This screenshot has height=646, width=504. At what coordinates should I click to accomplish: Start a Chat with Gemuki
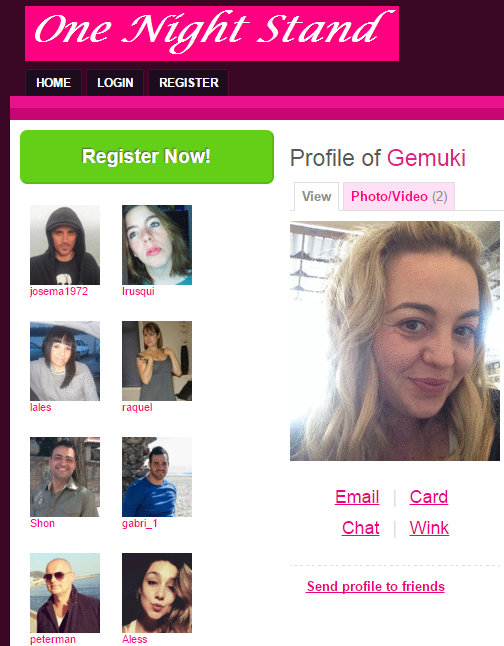coord(361,528)
